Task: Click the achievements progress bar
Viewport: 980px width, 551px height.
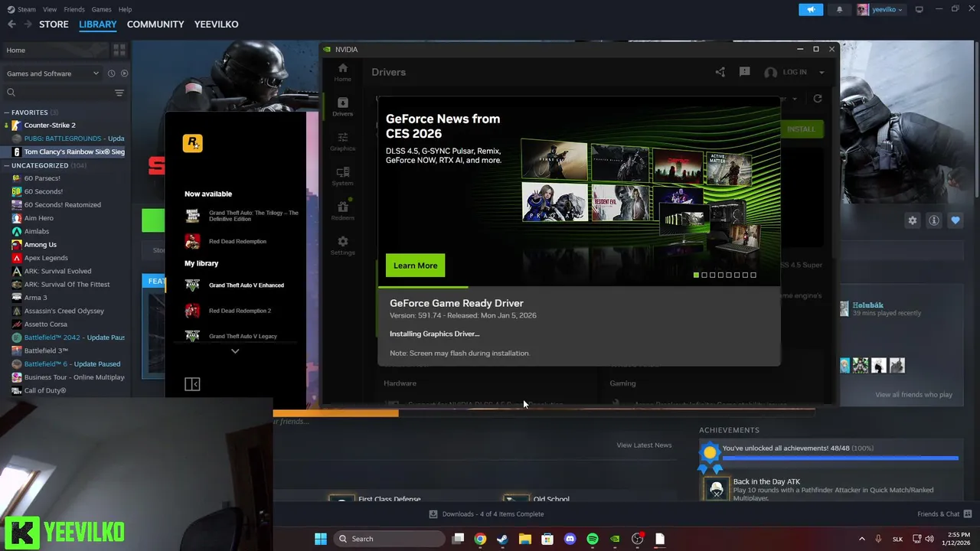Action: [840, 458]
